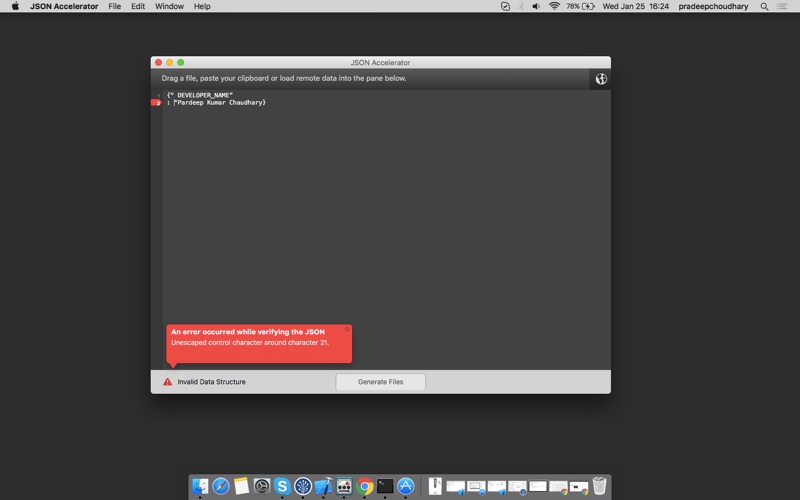Close the JSON Accelerator window with the red button
The image size is (800, 500).
(x=158, y=62)
